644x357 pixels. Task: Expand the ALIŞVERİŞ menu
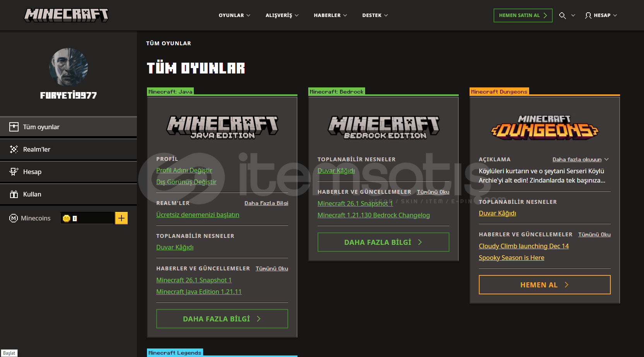coord(282,15)
